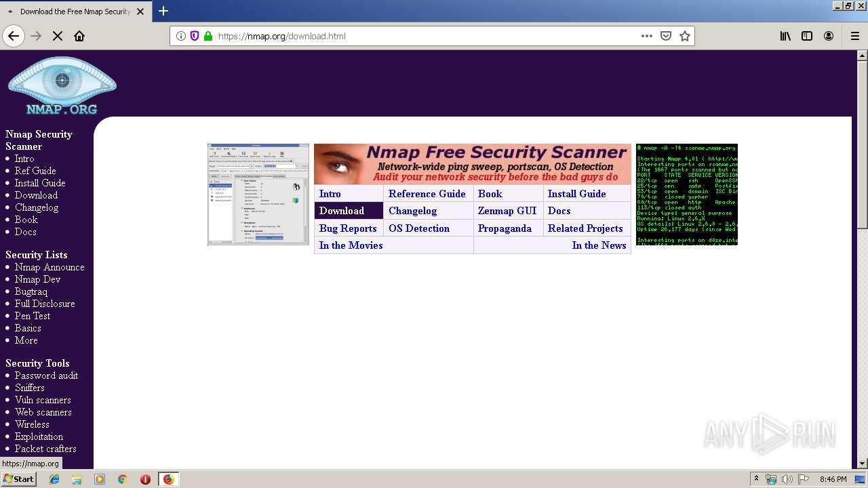Screen dimensions: 868x488
Task: Open the volume tray icon
Action: 787,479
